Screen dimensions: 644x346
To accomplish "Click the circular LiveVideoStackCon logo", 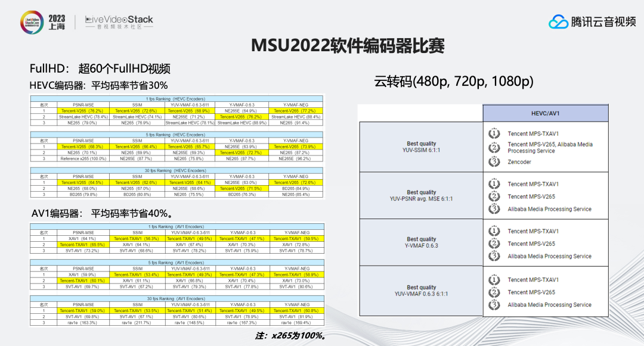I will tap(32, 22).
